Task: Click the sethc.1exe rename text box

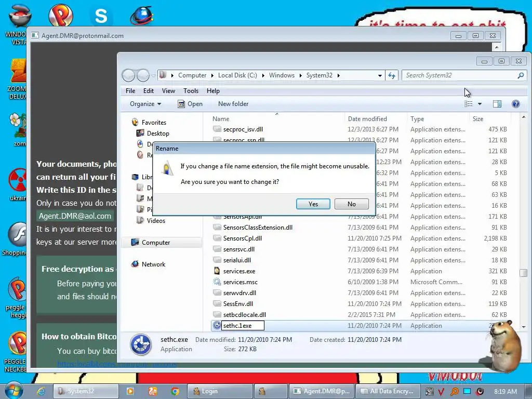Action: pyautogui.click(x=243, y=326)
